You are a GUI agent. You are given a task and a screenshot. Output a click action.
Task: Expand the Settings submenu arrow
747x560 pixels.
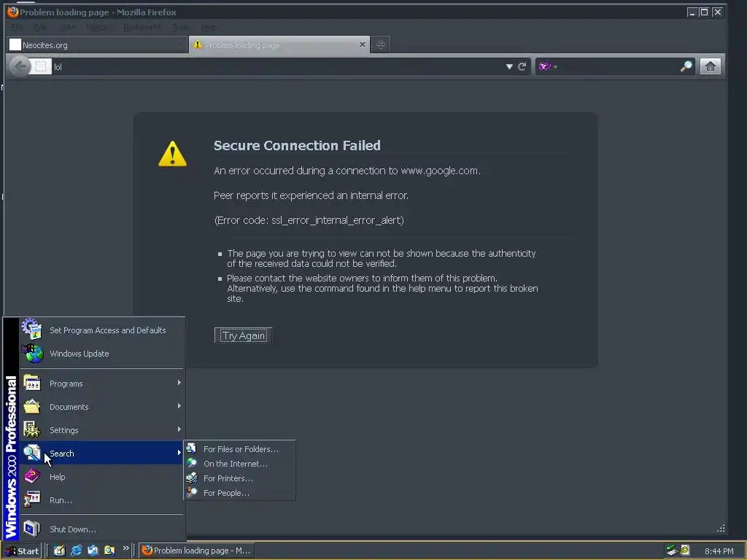[179, 429]
